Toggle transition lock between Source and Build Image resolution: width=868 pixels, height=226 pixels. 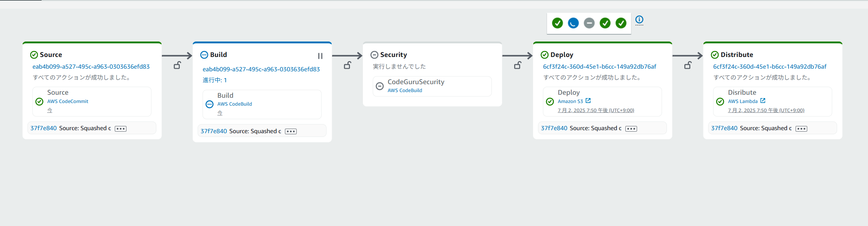177,65
